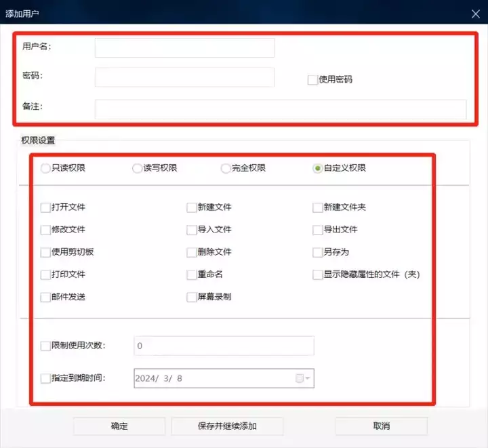Check the 修改文件 permission

click(x=45, y=230)
